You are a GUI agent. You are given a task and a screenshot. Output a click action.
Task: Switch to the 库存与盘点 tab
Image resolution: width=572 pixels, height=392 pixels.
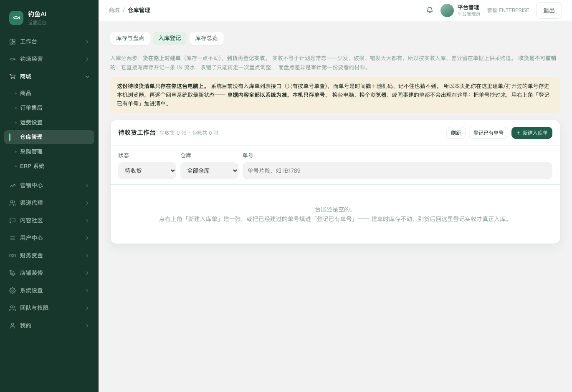pos(130,38)
